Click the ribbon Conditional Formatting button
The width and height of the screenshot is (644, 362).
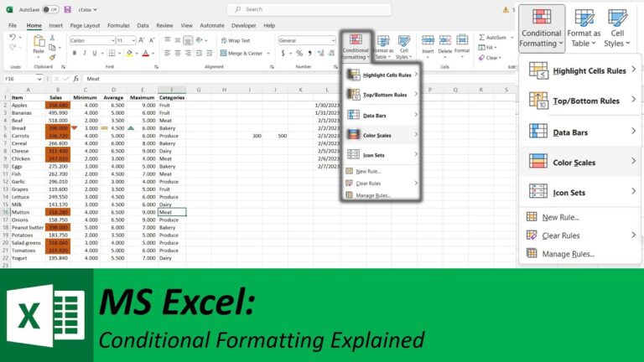coord(356,47)
